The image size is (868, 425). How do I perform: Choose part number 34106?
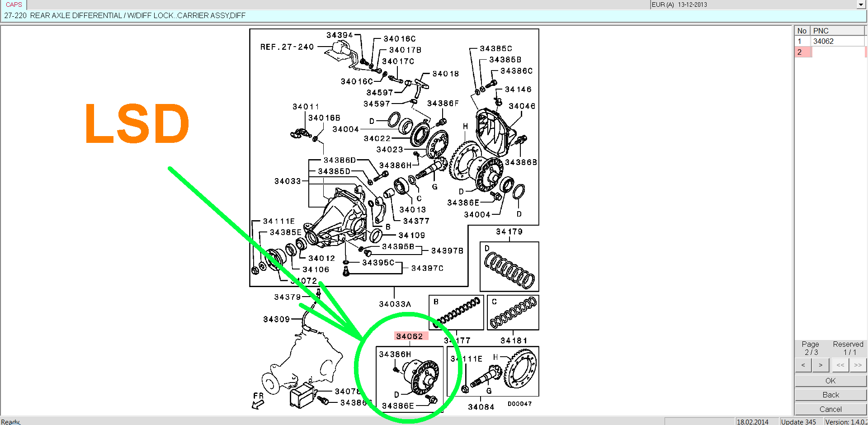pyautogui.click(x=316, y=270)
